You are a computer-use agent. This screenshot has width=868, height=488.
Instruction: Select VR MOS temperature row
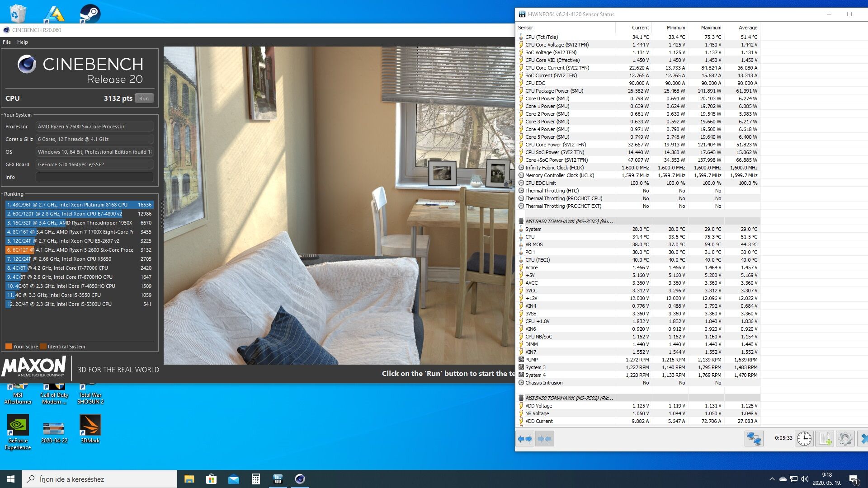tap(638, 244)
